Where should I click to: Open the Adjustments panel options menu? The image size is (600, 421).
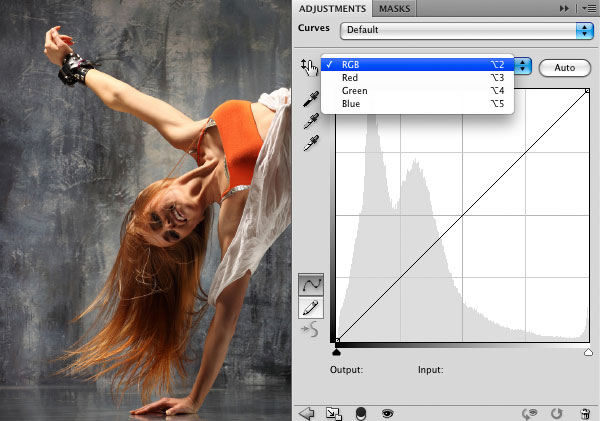pyautogui.click(x=589, y=8)
